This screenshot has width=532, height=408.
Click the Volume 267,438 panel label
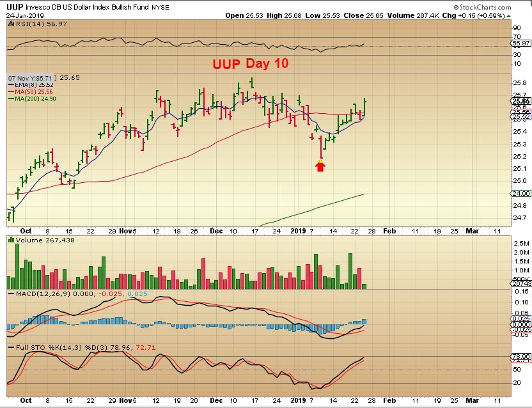tap(45, 240)
